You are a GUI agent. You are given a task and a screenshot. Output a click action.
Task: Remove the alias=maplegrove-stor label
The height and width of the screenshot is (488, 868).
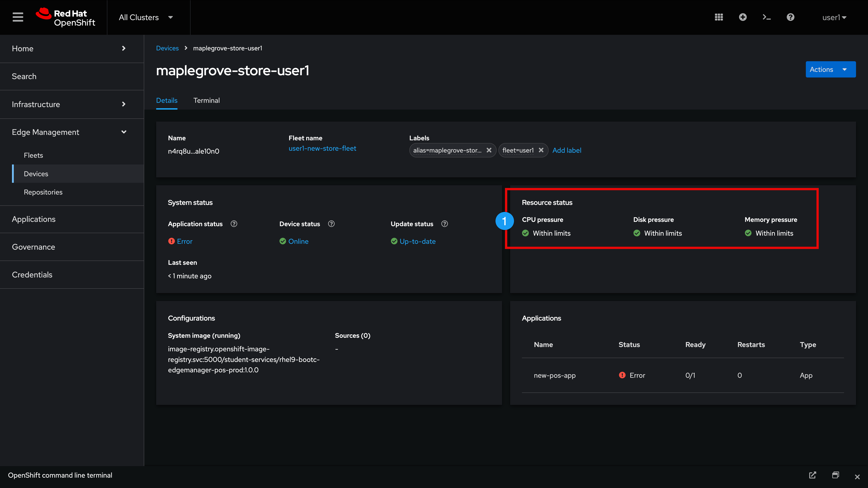(489, 150)
